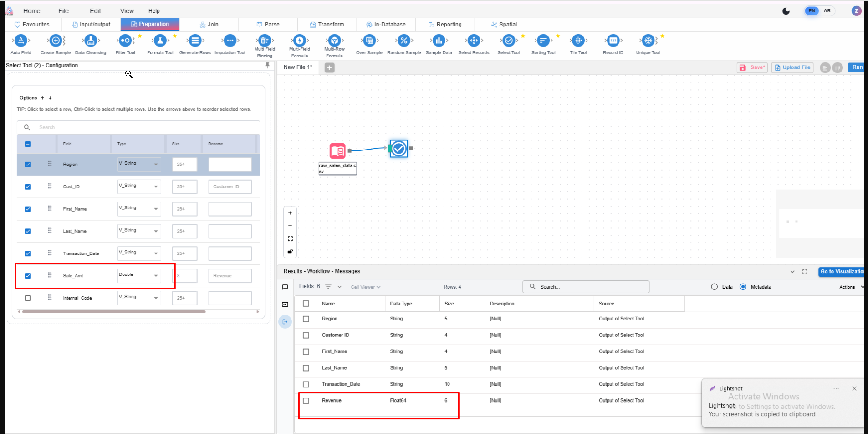Click the Upload File button
The image size is (868, 434).
pyautogui.click(x=792, y=67)
